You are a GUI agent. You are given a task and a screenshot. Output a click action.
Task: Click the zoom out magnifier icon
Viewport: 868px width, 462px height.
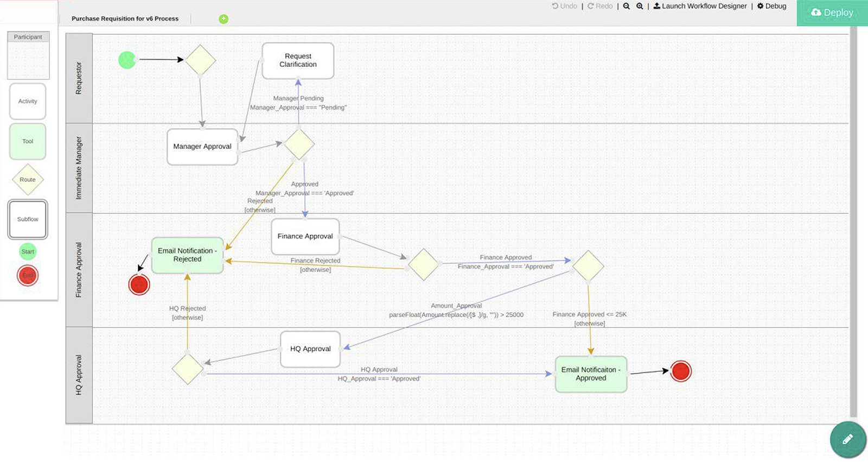[627, 6]
